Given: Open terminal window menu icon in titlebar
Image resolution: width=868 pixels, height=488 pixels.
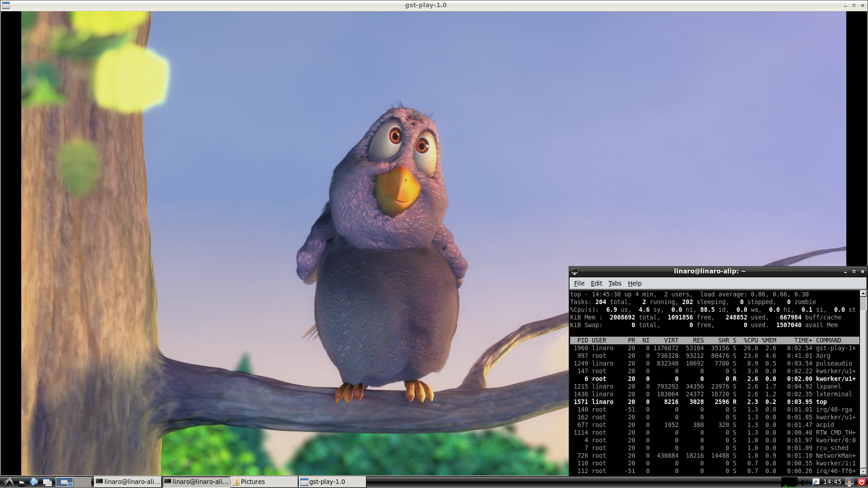Looking at the screenshot, I should pyautogui.click(x=575, y=272).
